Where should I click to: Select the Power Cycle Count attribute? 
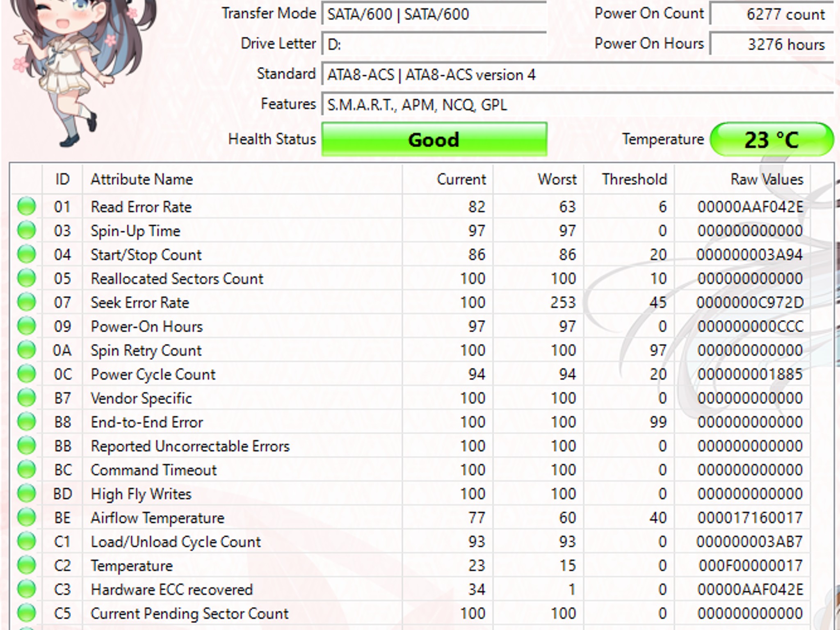tap(153, 374)
